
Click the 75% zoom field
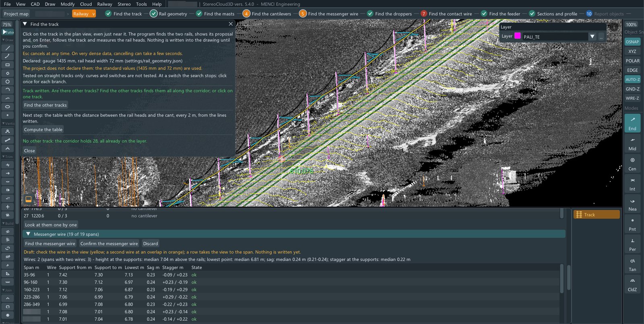point(7,25)
